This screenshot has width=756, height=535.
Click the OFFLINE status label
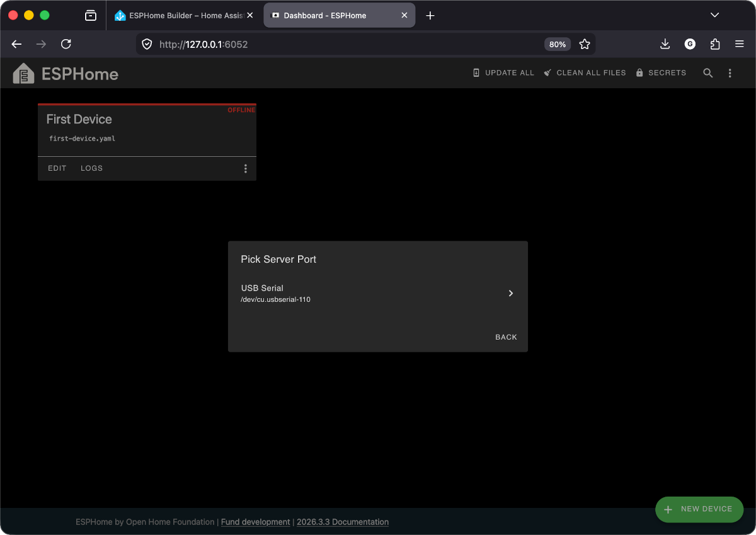[x=241, y=110]
